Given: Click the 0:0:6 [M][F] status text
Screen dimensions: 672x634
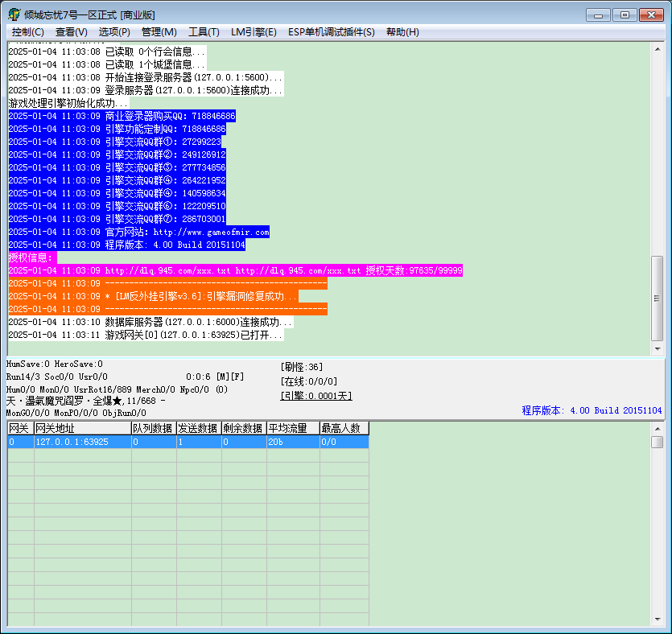Looking at the screenshot, I should pyautogui.click(x=215, y=377).
